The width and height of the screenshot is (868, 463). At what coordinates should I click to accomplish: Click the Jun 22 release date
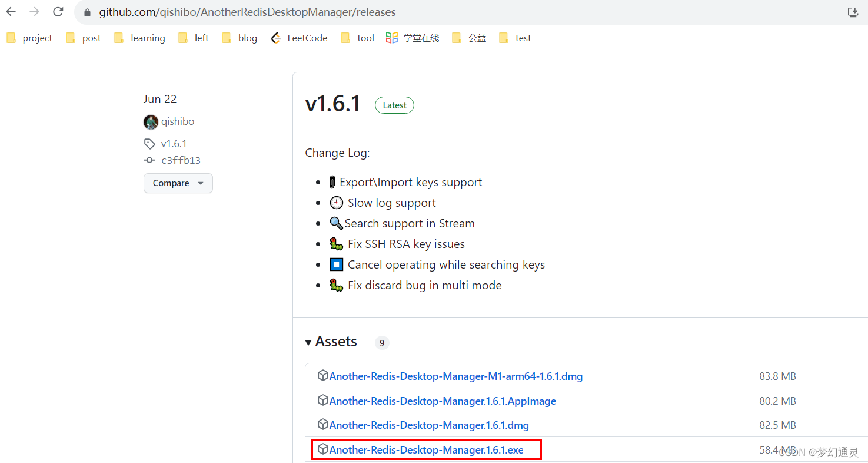coord(160,99)
